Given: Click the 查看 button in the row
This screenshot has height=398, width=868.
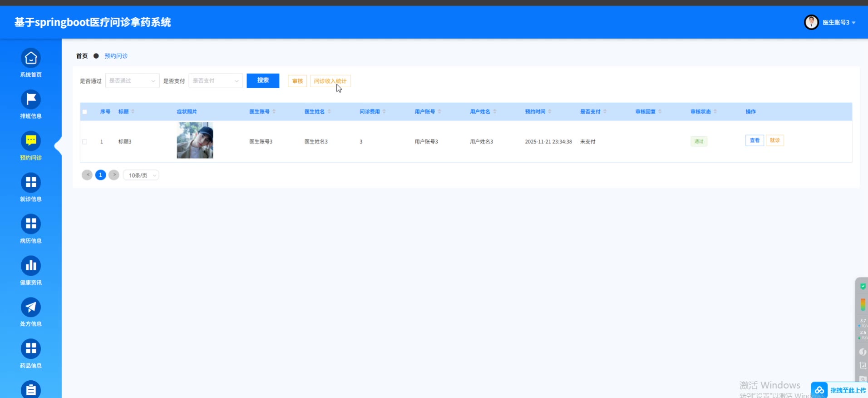Looking at the screenshot, I should (x=755, y=140).
